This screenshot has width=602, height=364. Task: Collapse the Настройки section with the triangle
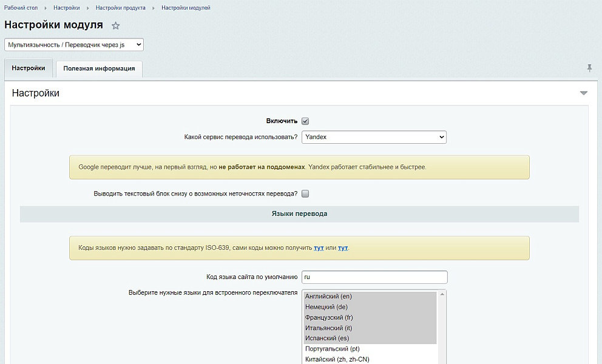pos(584,93)
